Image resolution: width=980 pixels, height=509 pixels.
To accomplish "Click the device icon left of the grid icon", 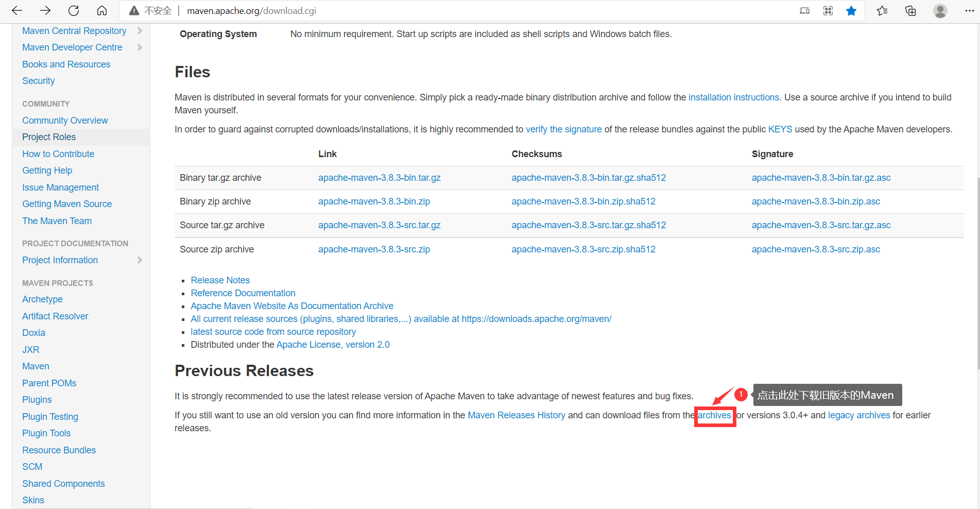I will 804,11.
